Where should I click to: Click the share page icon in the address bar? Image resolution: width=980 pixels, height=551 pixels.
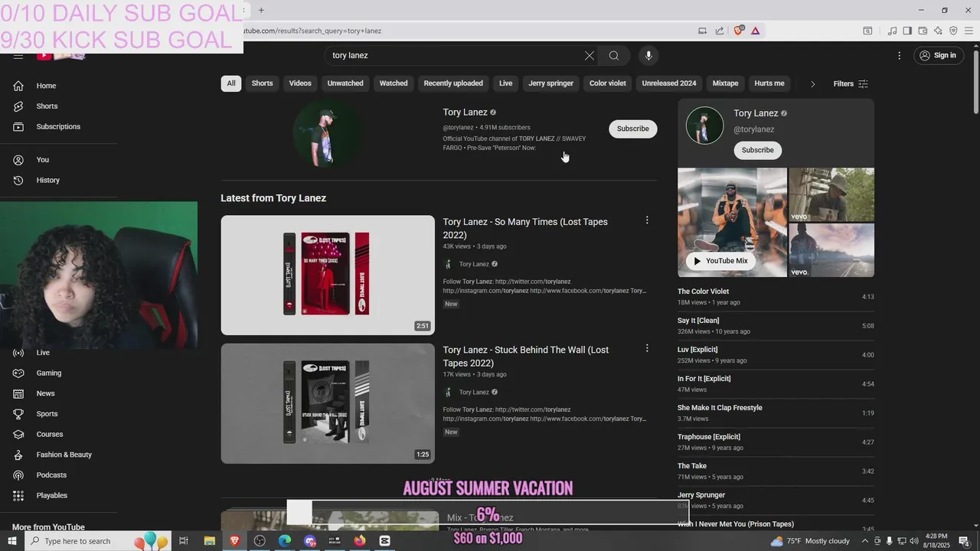(720, 31)
